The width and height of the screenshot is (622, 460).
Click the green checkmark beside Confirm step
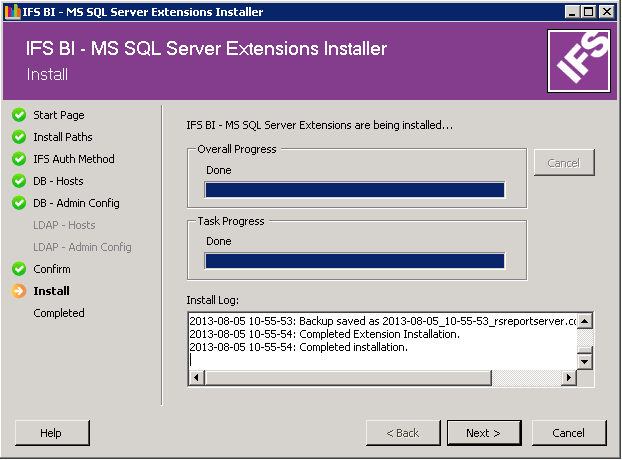tap(18, 269)
